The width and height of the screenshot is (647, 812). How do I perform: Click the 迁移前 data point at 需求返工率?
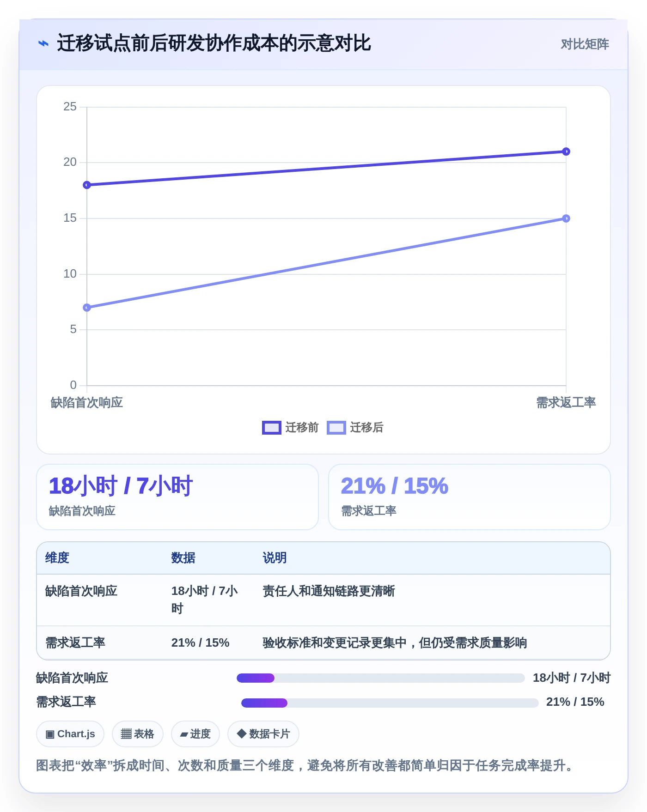tap(566, 151)
